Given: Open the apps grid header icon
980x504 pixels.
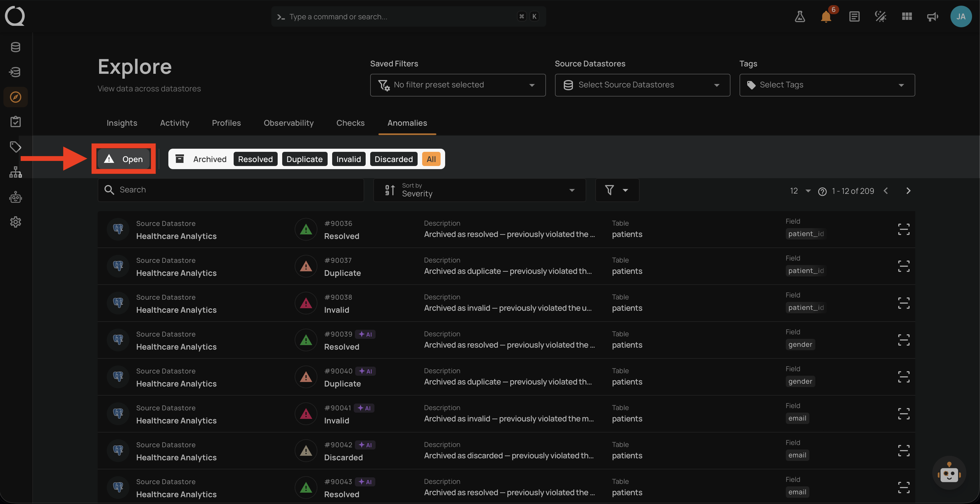Looking at the screenshot, I should click(x=906, y=16).
